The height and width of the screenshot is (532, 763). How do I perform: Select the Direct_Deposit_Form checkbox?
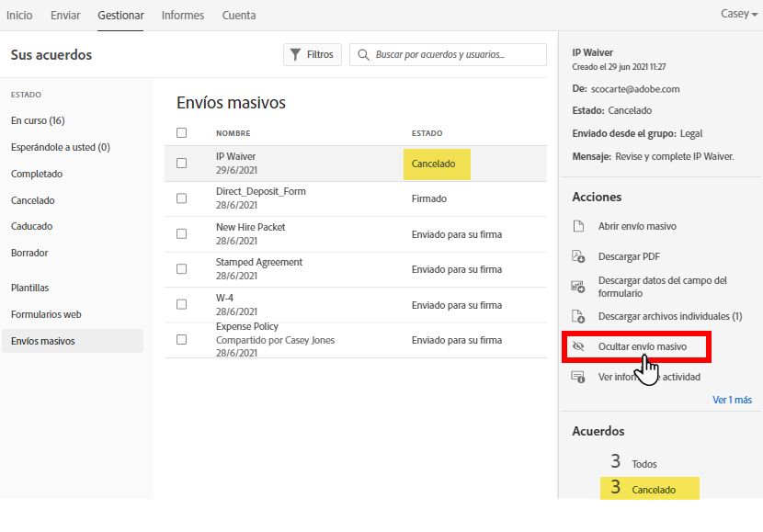[181, 198]
